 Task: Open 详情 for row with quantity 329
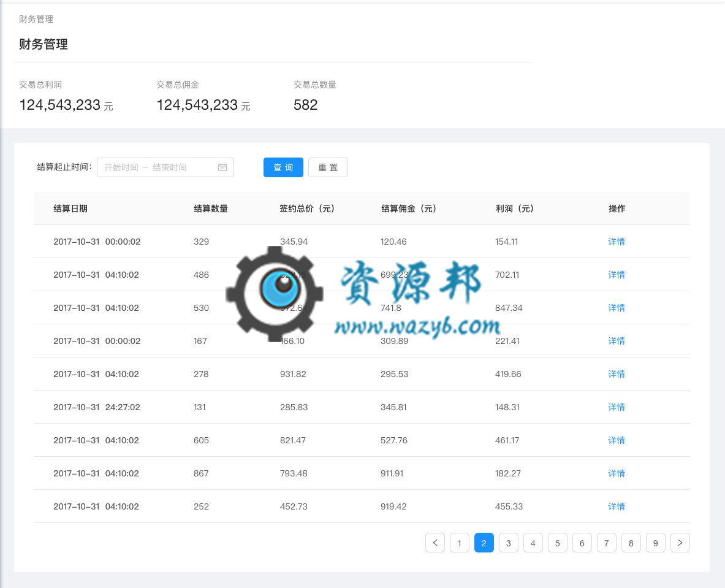coord(617,242)
